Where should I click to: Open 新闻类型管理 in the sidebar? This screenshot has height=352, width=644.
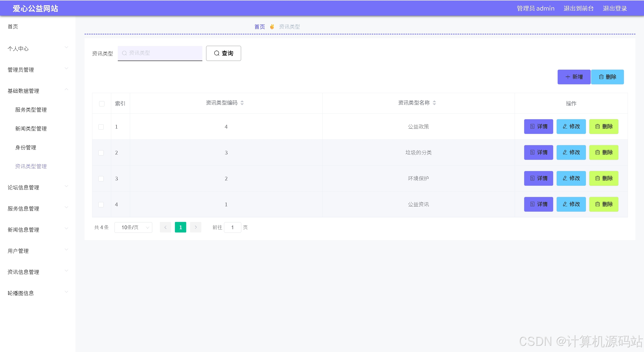[31, 129]
